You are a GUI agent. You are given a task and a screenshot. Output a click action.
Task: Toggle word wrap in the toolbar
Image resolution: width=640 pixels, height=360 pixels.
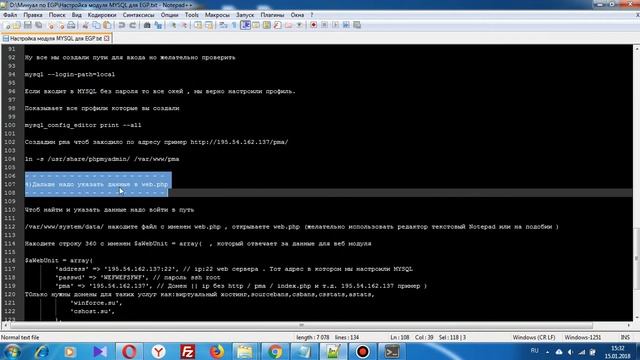(223, 25)
